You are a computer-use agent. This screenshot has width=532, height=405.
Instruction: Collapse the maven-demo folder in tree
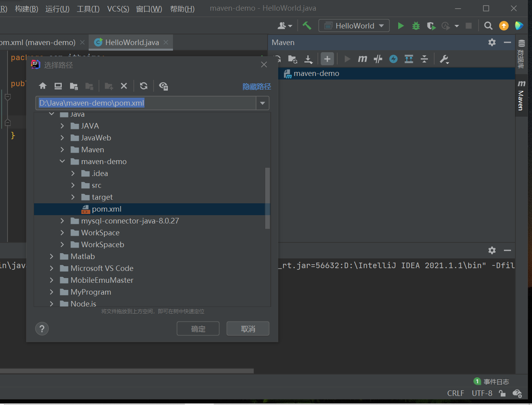pyautogui.click(x=62, y=161)
